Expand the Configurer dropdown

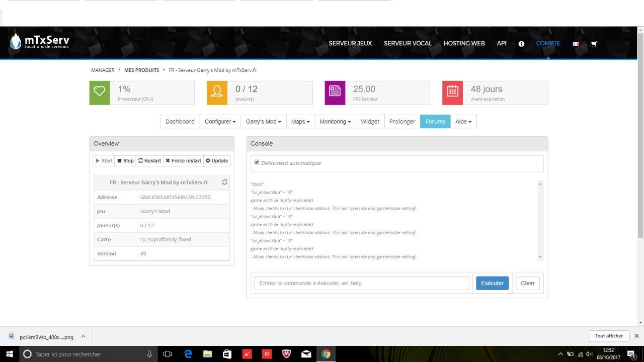click(220, 122)
